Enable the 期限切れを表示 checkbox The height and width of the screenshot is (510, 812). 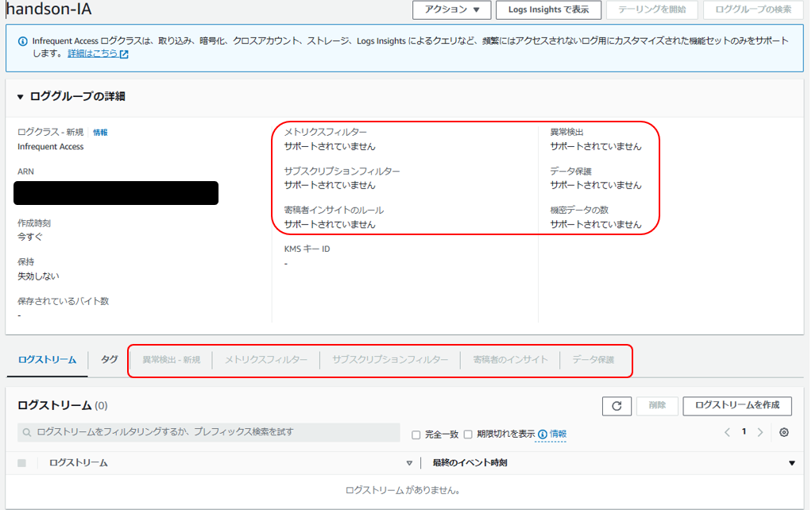coord(468,434)
